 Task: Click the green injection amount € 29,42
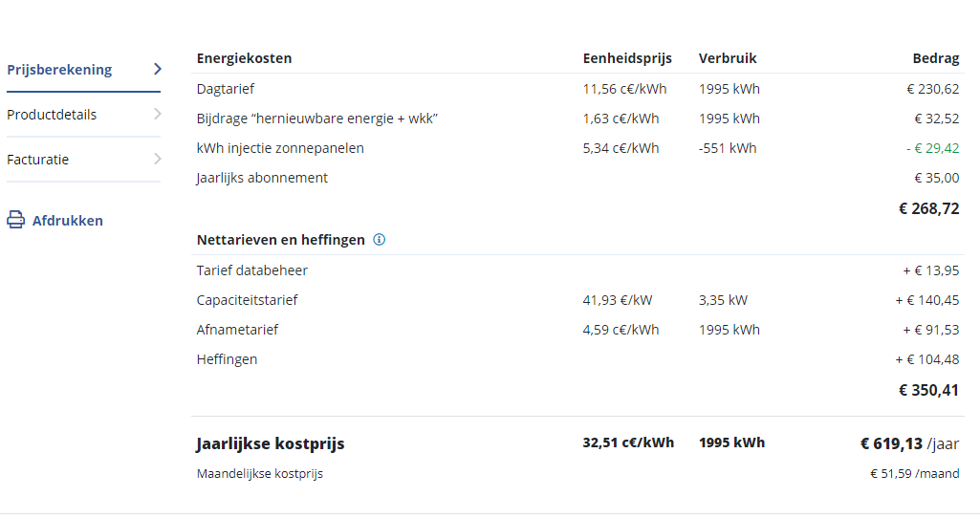(932, 148)
